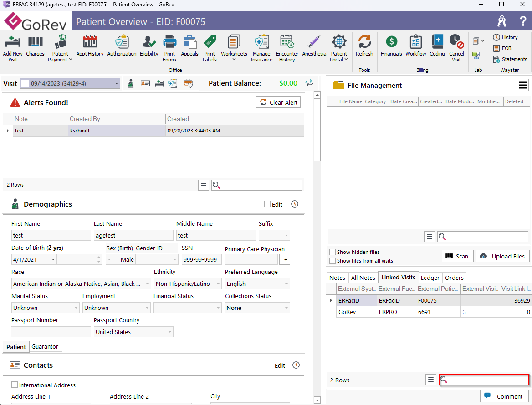Viewport: 532px width, 405px height.
Task: Open Financials in Billing
Action: click(x=391, y=46)
